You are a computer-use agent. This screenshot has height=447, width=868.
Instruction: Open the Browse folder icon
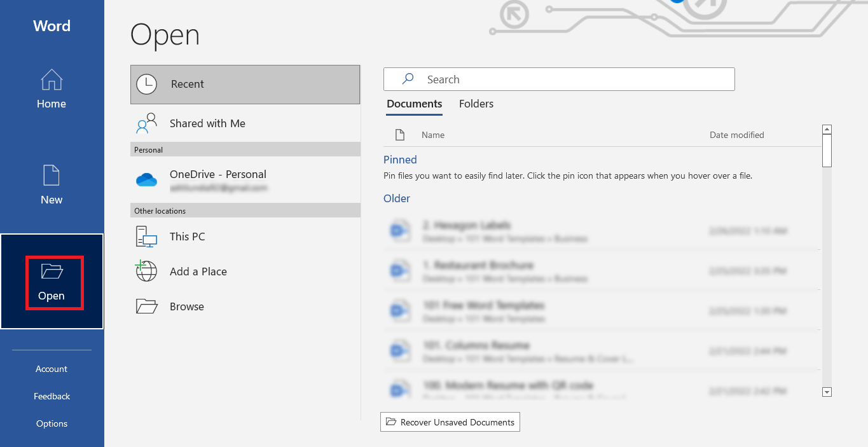point(147,306)
